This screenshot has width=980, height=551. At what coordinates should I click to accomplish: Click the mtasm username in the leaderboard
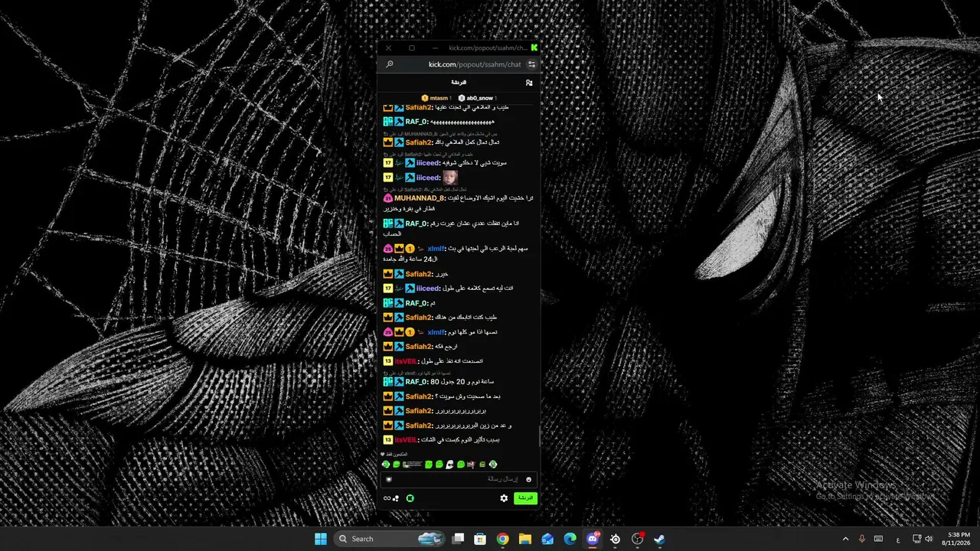click(439, 98)
